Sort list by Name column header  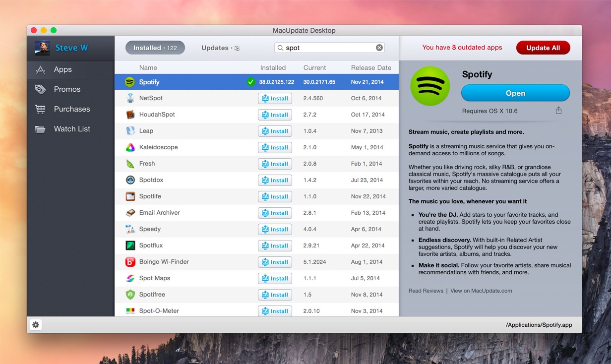point(148,67)
